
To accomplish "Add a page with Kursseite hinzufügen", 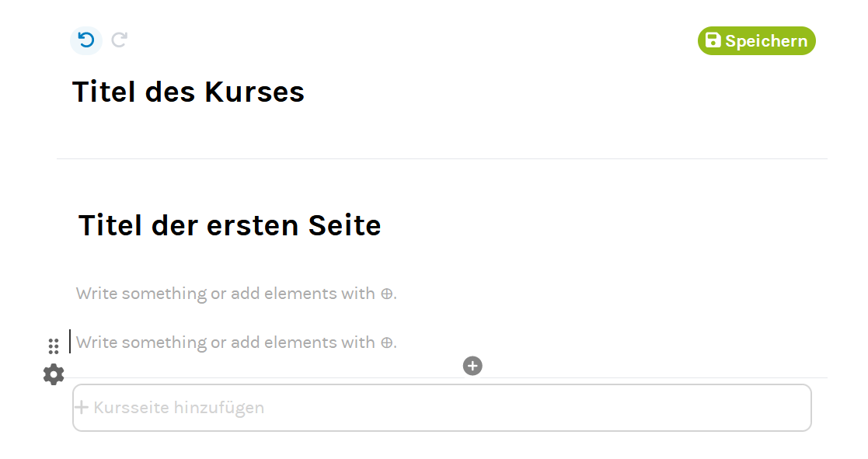I will click(179, 408).
